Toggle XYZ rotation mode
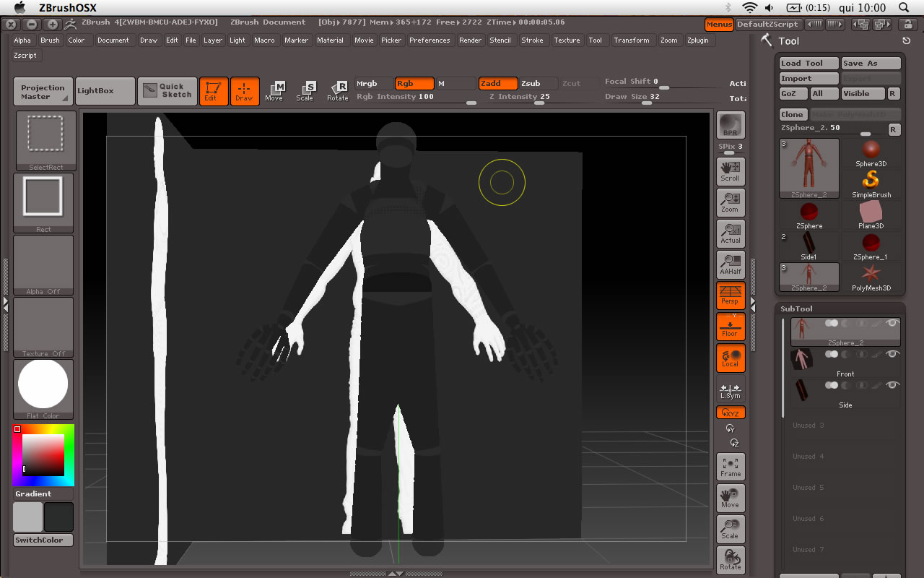924x578 pixels. click(x=731, y=413)
